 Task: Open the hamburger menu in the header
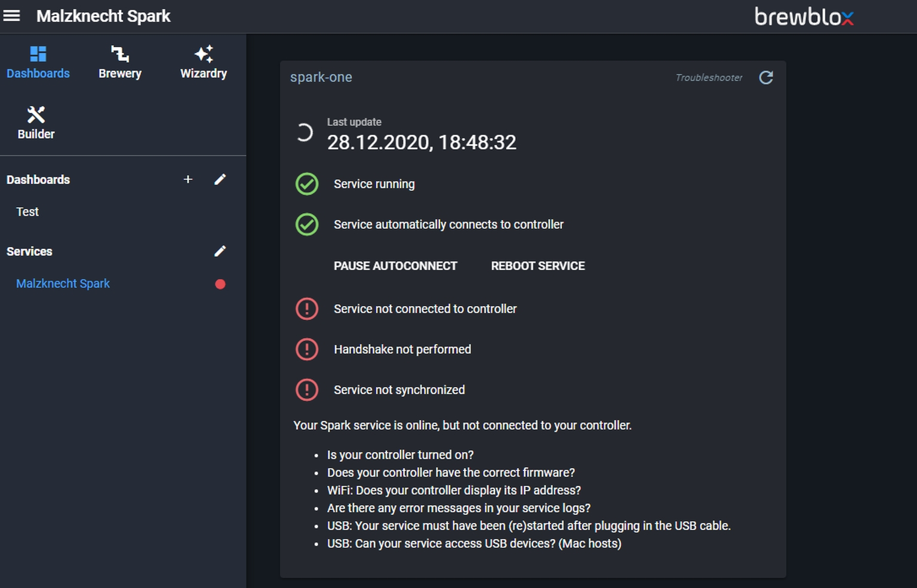pos(12,16)
